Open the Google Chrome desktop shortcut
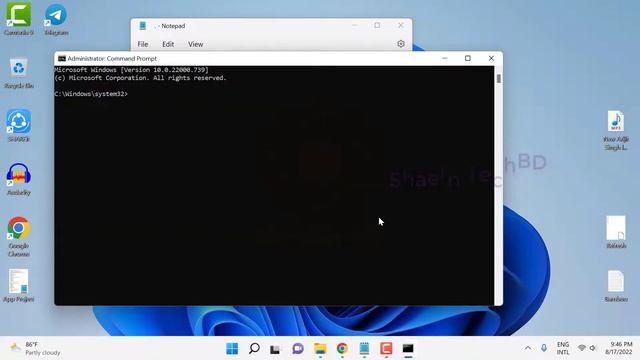The width and height of the screenshot is (640, 360). (18, 237)
